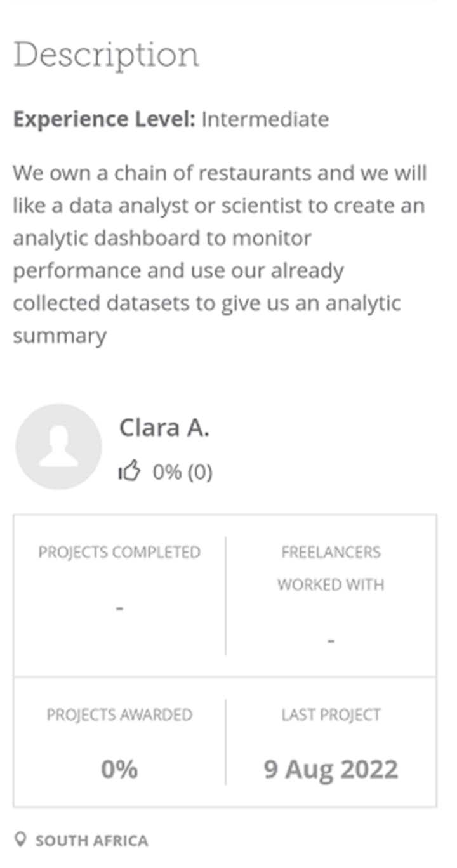Viewport: 457px width, 868px height.
Task: Click the 0% Projects Awarded value
Action: point(119,769)
